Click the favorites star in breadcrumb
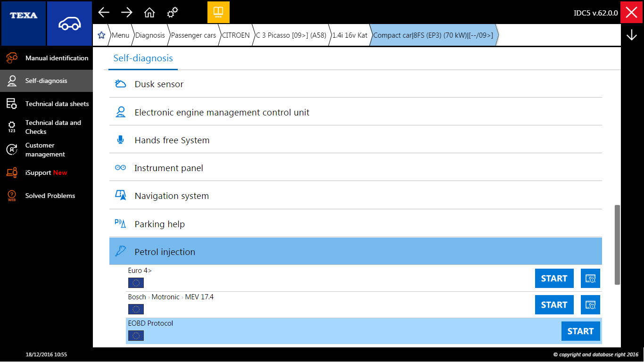Image resolution: width=644 pixels, height=362 pixels. tap(101, 35)
